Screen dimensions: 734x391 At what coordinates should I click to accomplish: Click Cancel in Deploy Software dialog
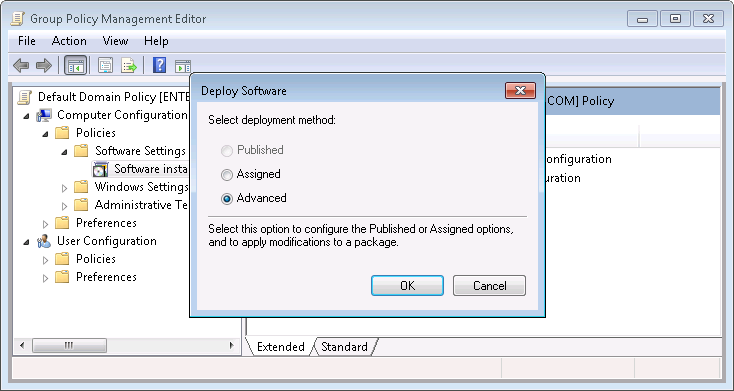pos(489,286)
